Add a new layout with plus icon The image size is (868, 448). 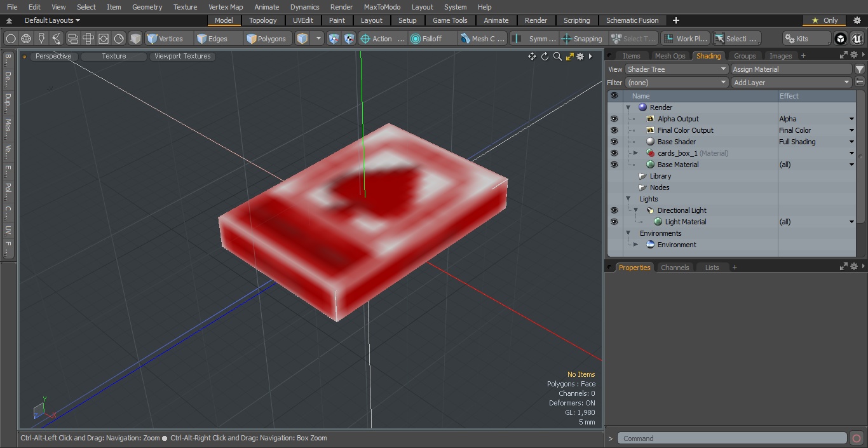click(x=675, y=20)
